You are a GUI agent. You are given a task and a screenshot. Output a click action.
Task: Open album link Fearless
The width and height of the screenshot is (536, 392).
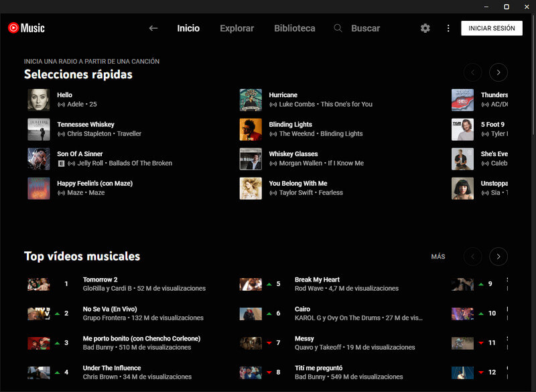tap(331, 192)
